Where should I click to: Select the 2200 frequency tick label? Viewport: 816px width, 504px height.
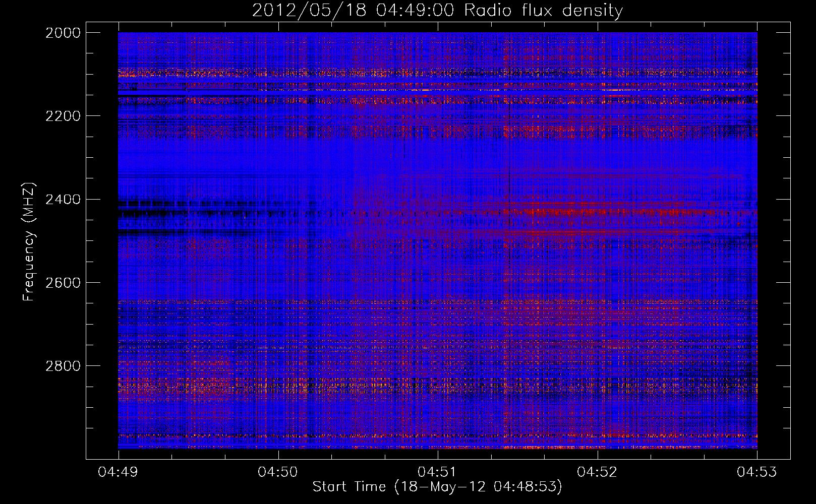63,116
